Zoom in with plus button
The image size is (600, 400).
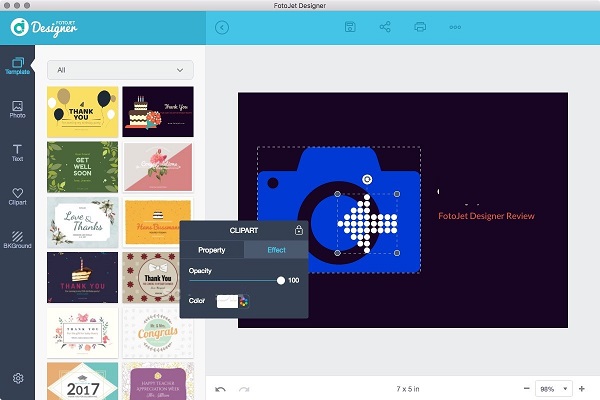(582, 389)
